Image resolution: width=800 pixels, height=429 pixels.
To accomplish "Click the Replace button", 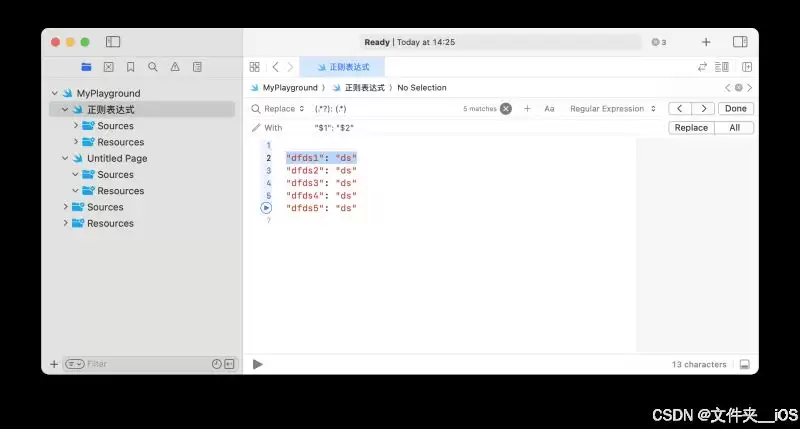I will (691, 128).
